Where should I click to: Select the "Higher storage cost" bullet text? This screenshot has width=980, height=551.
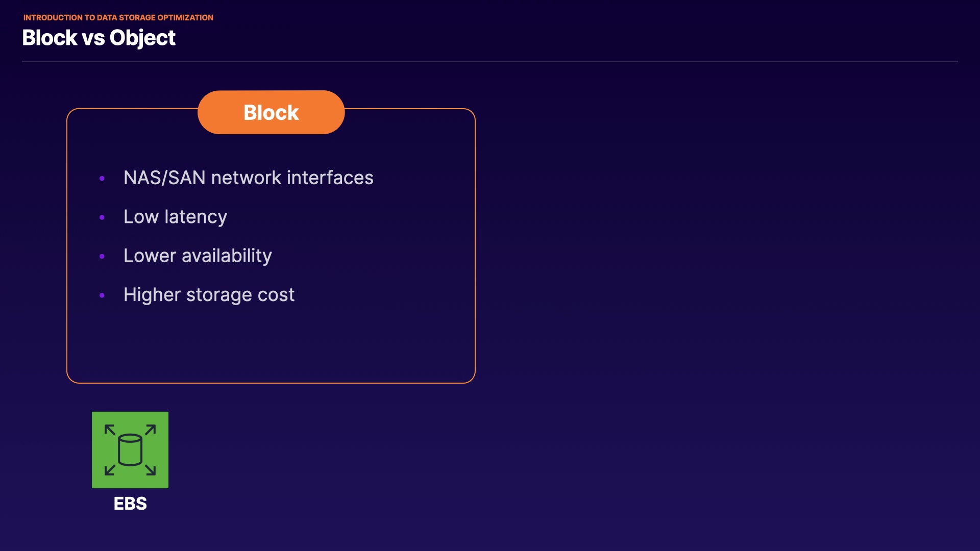pyautogui.click(x=209, y=295)
